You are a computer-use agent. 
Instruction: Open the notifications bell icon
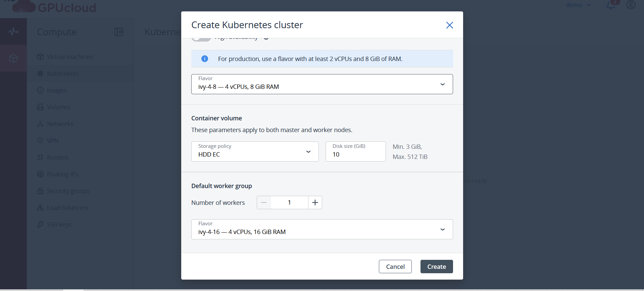pos(611,5)
